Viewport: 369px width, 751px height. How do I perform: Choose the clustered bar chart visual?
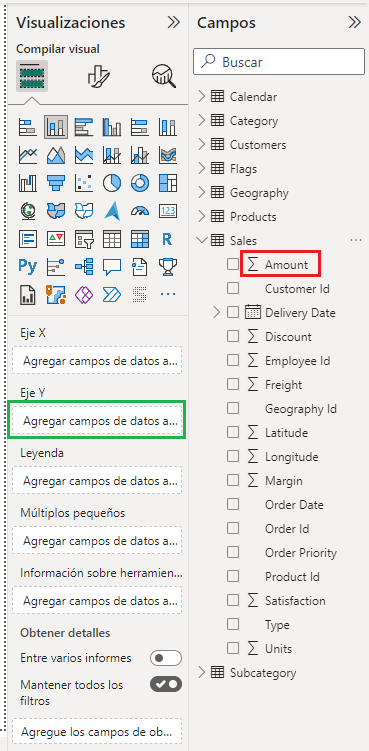coord(84,127)
